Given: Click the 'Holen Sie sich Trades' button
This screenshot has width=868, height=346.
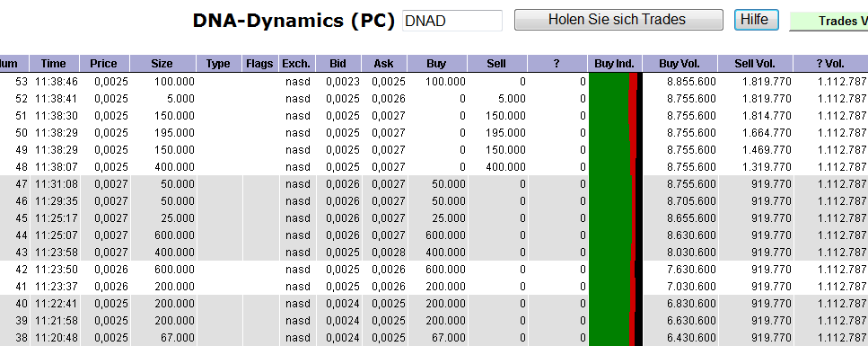Looking at the screenshot, I should (x=618, y=20).
